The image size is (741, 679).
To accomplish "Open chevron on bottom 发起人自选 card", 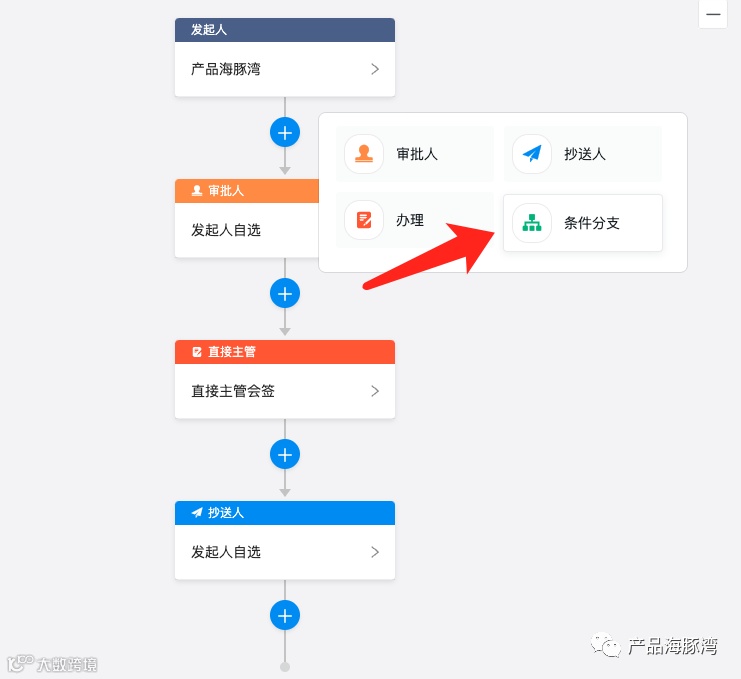I will coord(375,552).
